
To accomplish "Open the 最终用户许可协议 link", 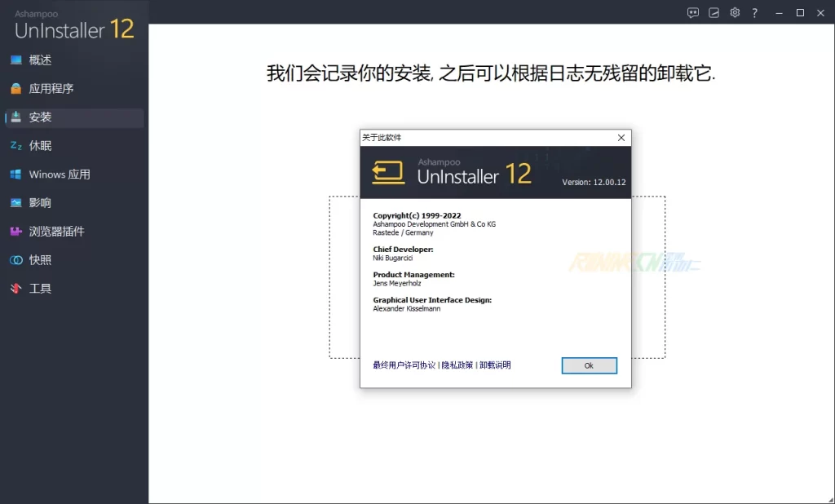I will point(404,365).
